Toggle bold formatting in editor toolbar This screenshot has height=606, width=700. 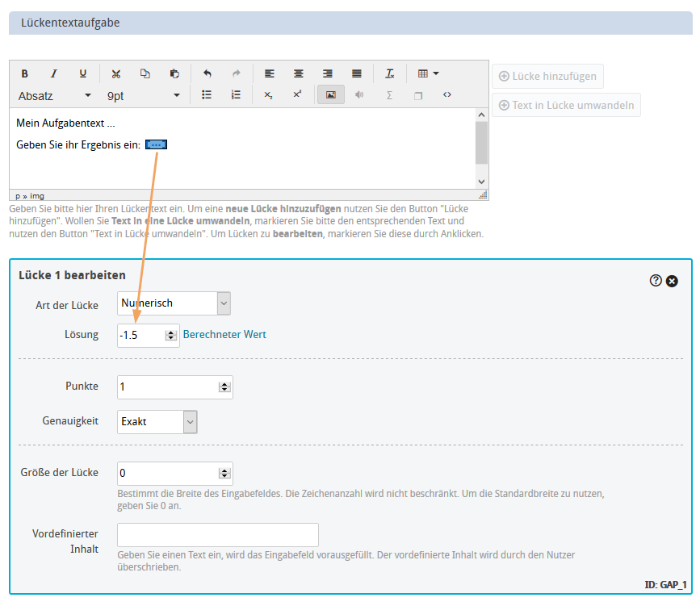(x=25, y=73)
